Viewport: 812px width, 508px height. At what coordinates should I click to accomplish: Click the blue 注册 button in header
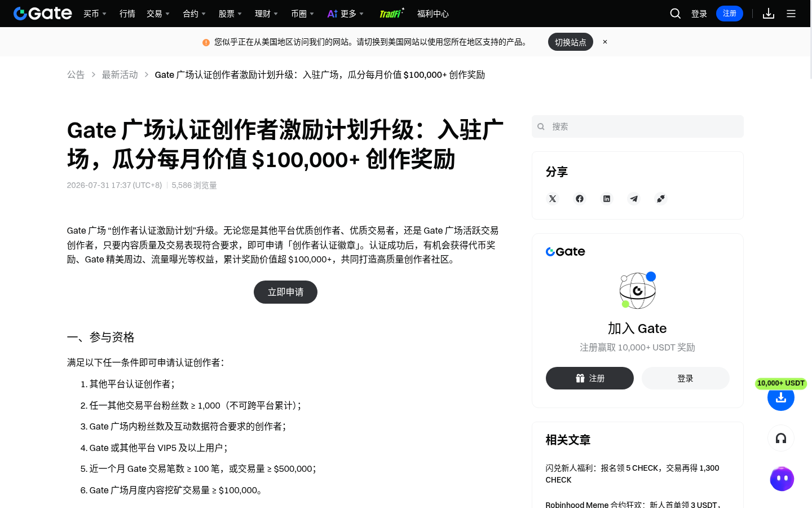point(730,14)
